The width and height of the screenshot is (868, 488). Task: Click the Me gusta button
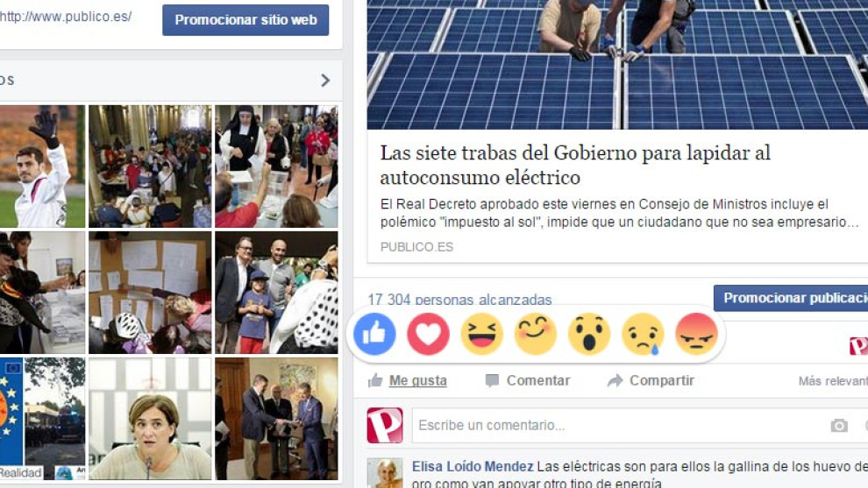click(408, 380)
